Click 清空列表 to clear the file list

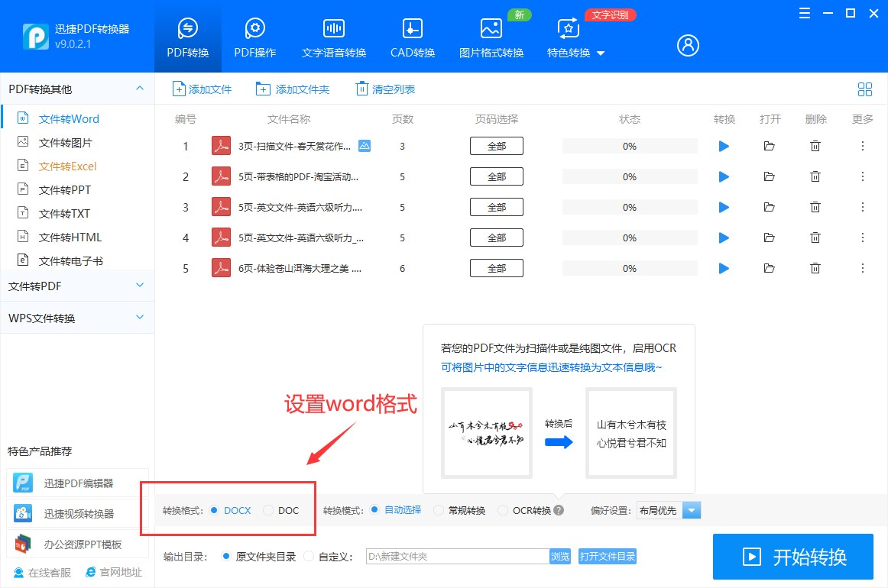[384, 89]
